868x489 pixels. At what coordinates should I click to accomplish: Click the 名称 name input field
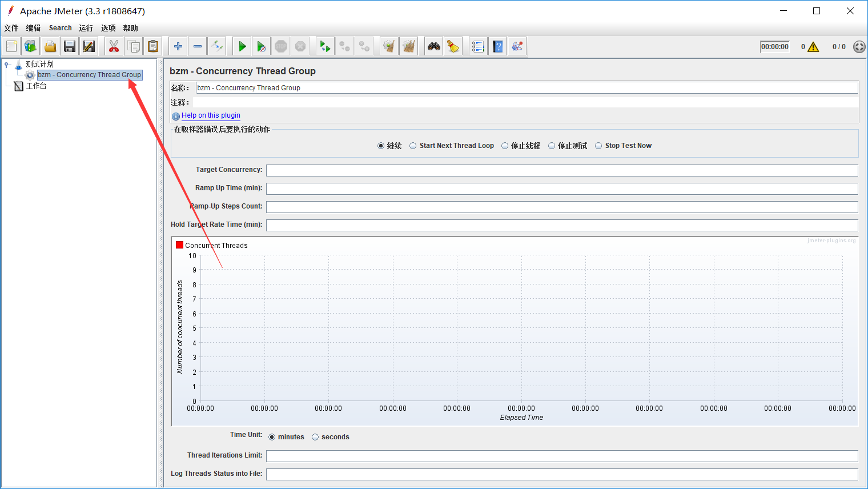527,88
